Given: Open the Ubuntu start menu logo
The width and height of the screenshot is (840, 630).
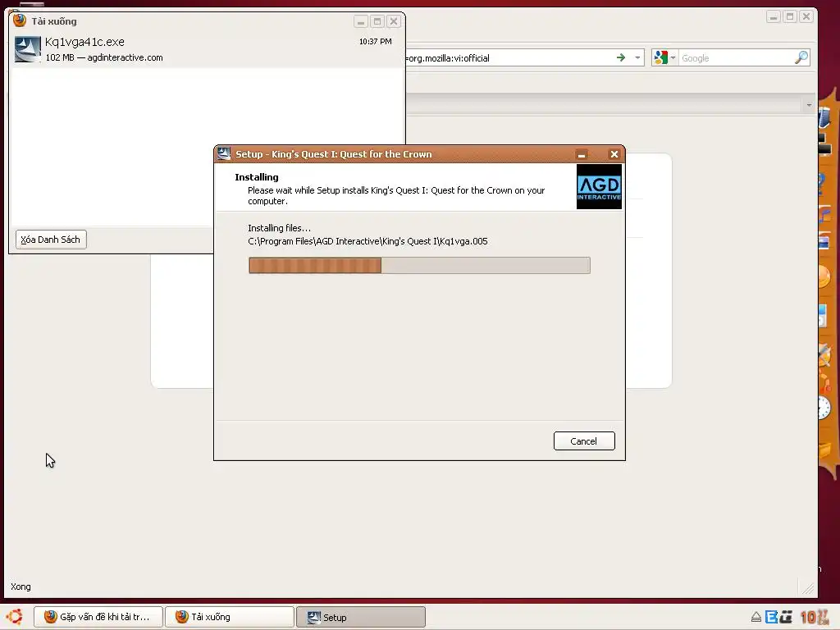Looking at the screenshot, I should click(15, 617).
